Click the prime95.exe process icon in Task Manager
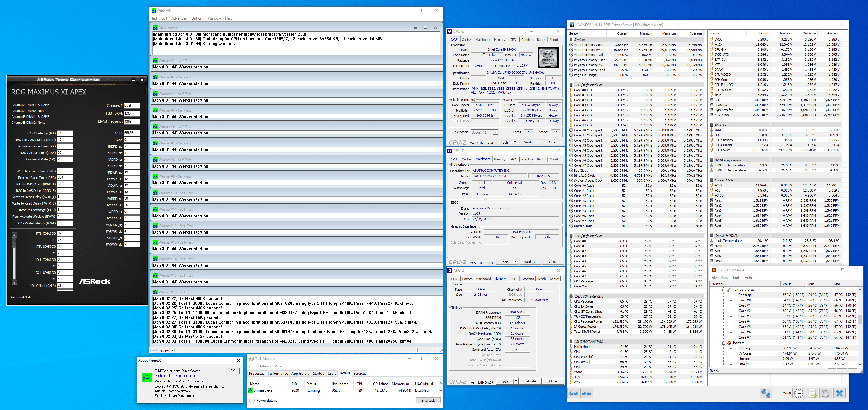This screenshot has width=868, height=410. coord(250,390)
